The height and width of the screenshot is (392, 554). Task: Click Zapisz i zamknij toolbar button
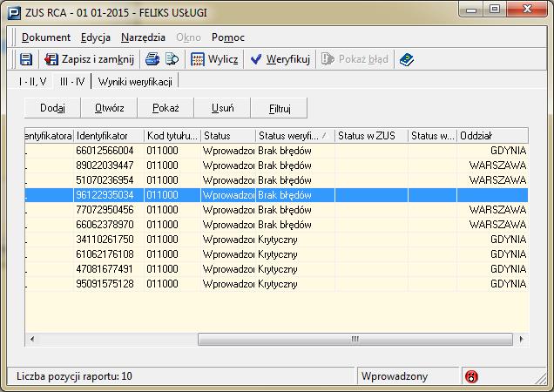click(x=89, y=59)
